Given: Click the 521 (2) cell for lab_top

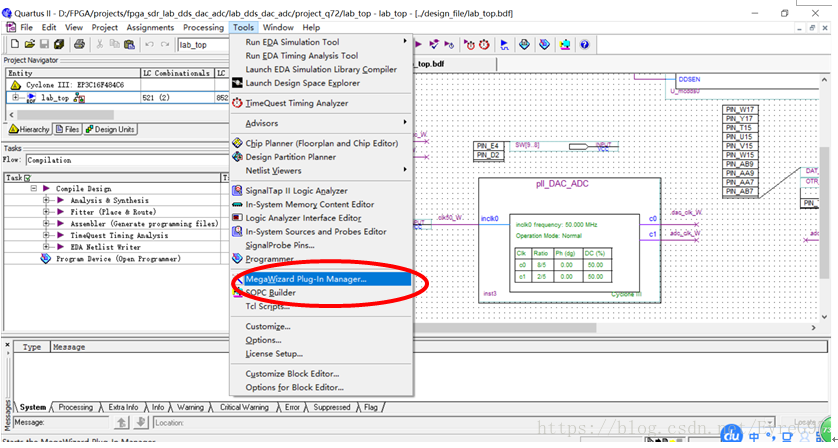Looking at the screenshot, I should [x=177, y=98].
